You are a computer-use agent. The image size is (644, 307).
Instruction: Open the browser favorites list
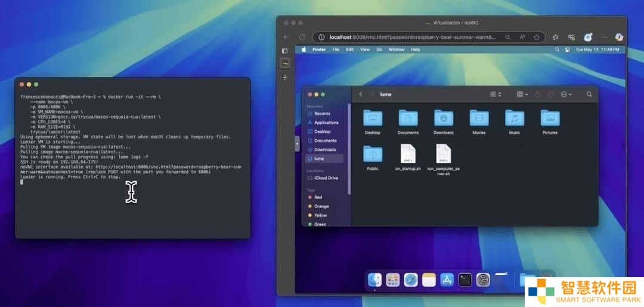point(555,37)
